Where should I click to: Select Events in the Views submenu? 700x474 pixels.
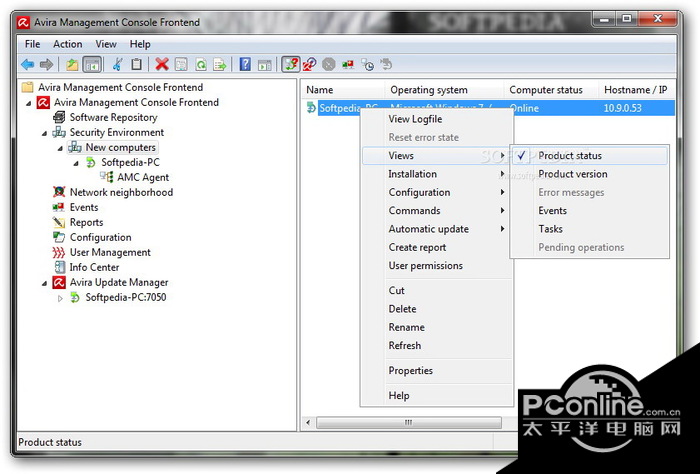pyautogui.click(x=589, y=211)
